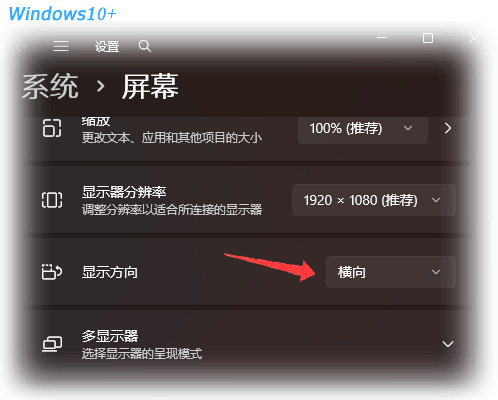Screen dimensions: 498x400
Task: Click the display orientation icon
Action: 52,272
